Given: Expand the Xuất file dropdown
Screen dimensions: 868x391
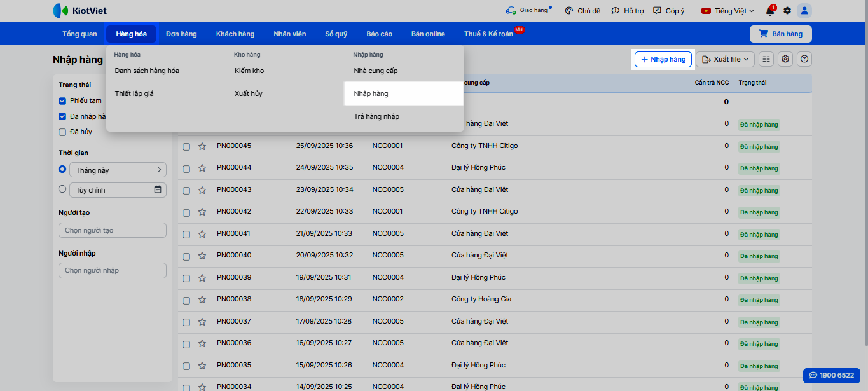Looking at the screenshot, I should 725,59.
